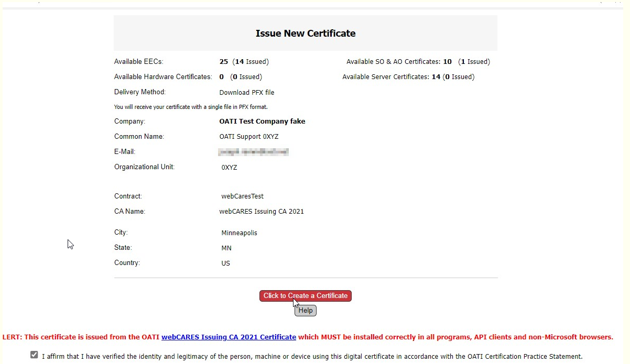Select the Download PFX file delivery method text
630x364 pixels.
246,93
